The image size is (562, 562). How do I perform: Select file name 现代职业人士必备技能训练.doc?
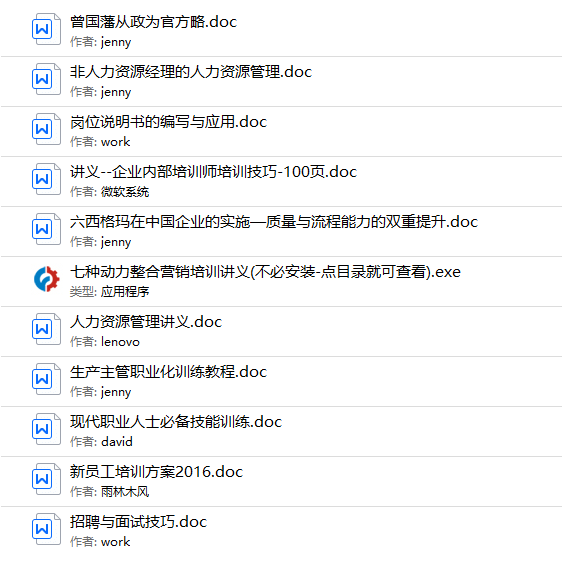tap(176, 422)
